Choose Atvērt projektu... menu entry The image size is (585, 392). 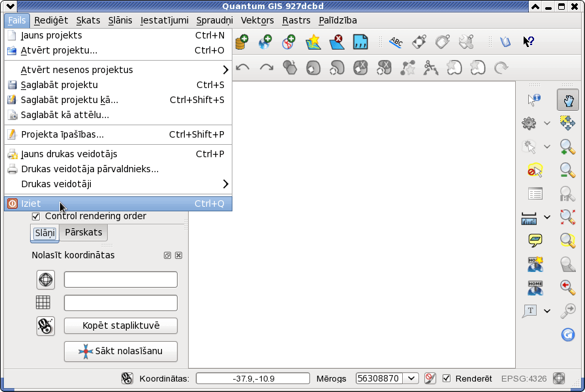click(x=118, y=50)
